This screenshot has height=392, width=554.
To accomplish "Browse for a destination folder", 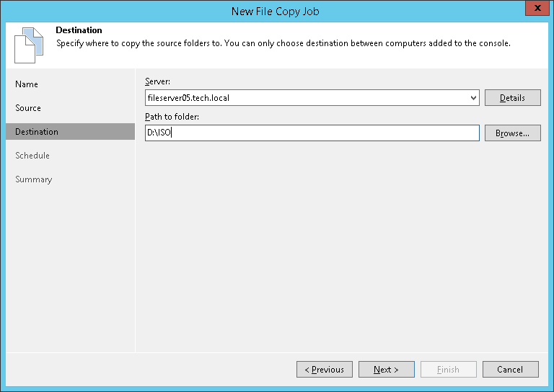I will point(512,133).
